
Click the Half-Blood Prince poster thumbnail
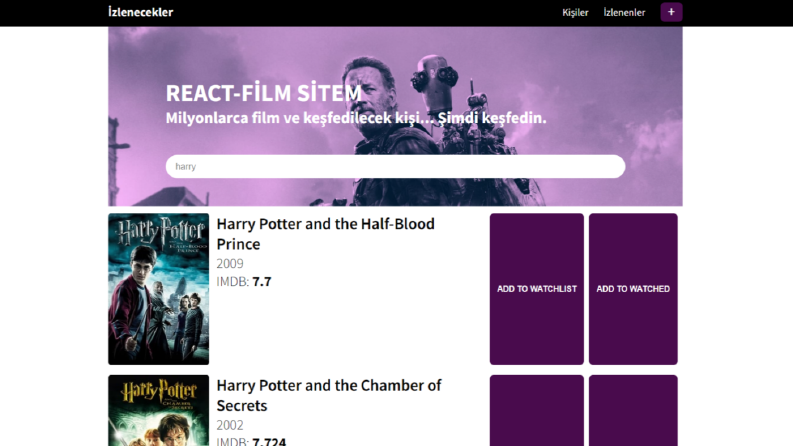pyautogui.click(x=158, y=289)
